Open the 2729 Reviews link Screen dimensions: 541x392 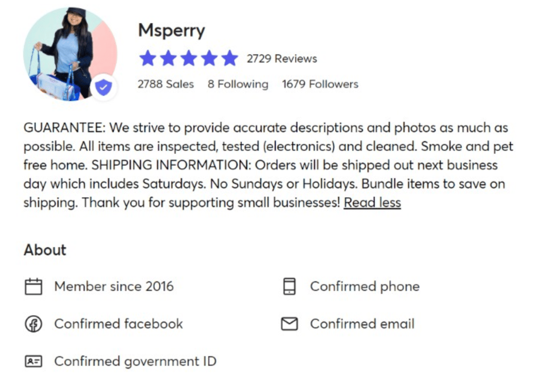282,58
